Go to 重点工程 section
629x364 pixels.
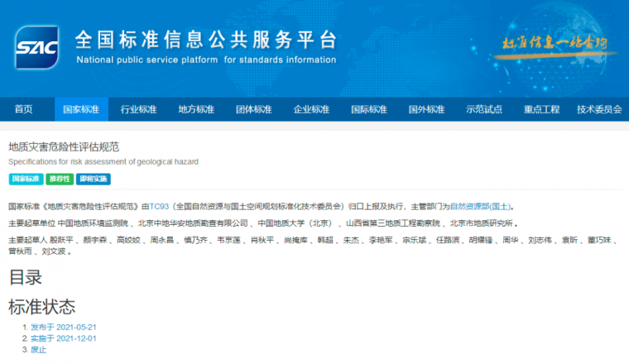[x=541, y=109]
